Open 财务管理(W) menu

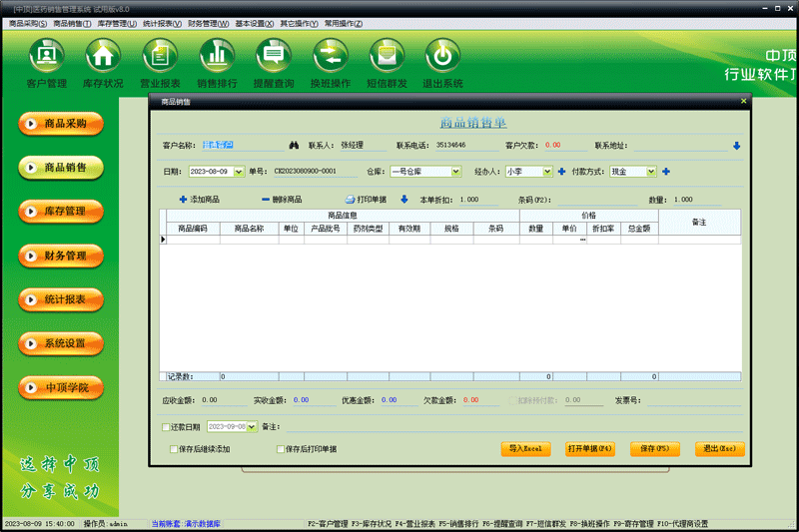pyautogui.click(x=209, y=23)
